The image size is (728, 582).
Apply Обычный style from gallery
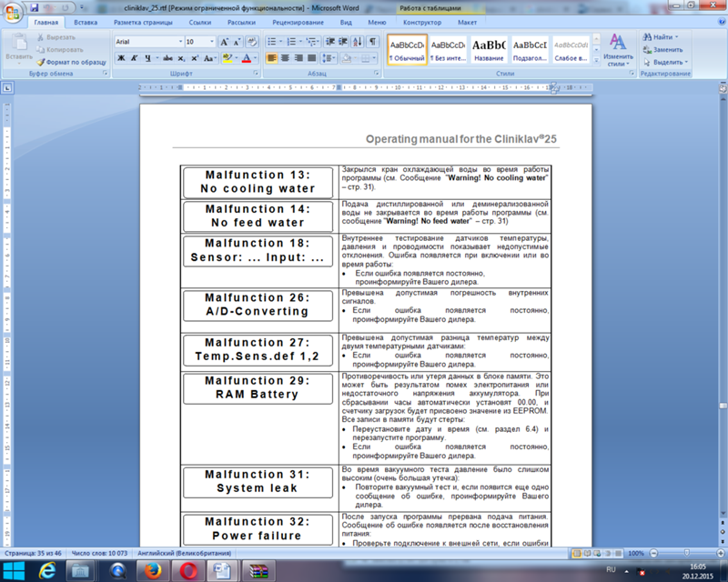tap(407, 50)
